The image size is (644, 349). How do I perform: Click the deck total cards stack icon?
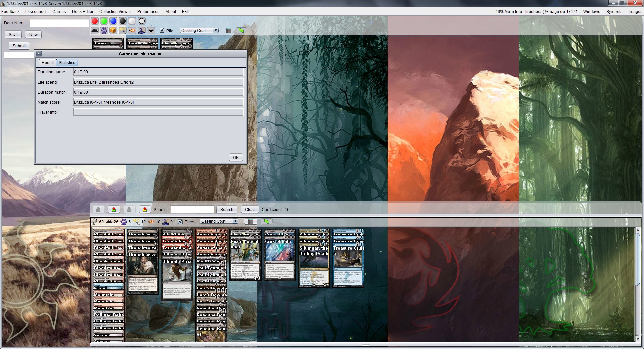point(95,222)
